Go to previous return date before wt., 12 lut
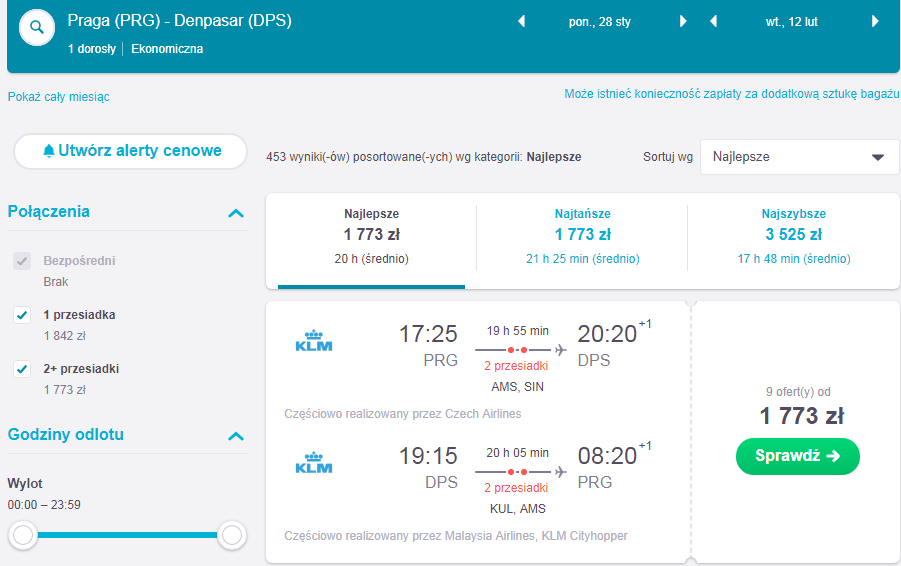Viewport: 901px width, 566px height. coord(713,21)
